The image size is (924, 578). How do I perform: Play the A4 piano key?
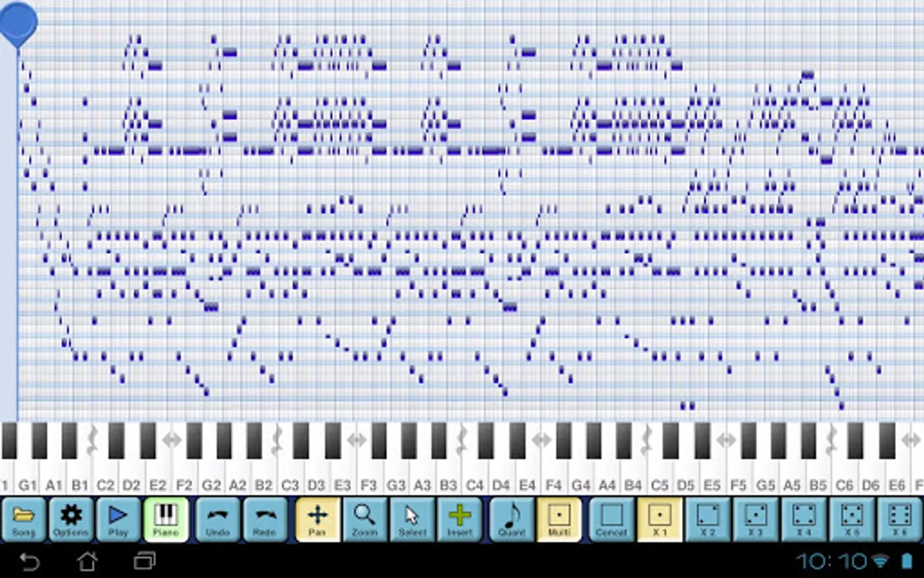[607, 475]
